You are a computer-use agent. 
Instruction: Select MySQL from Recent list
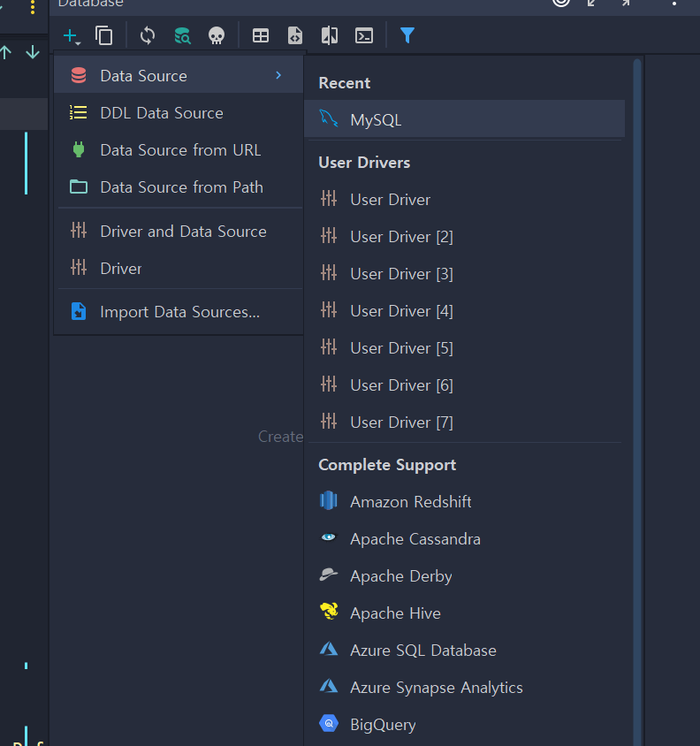[464, 119]
